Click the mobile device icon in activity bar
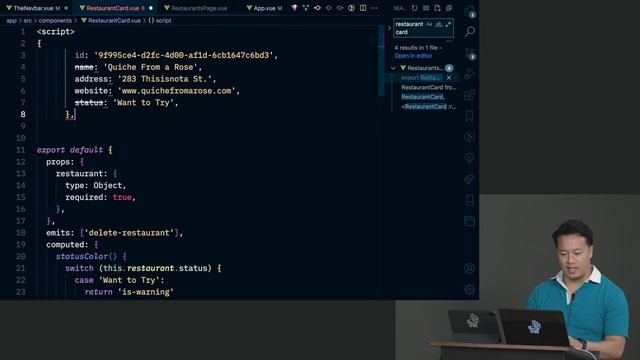The width and height of the screenshot is (640, 360). [x=470, y=200]
